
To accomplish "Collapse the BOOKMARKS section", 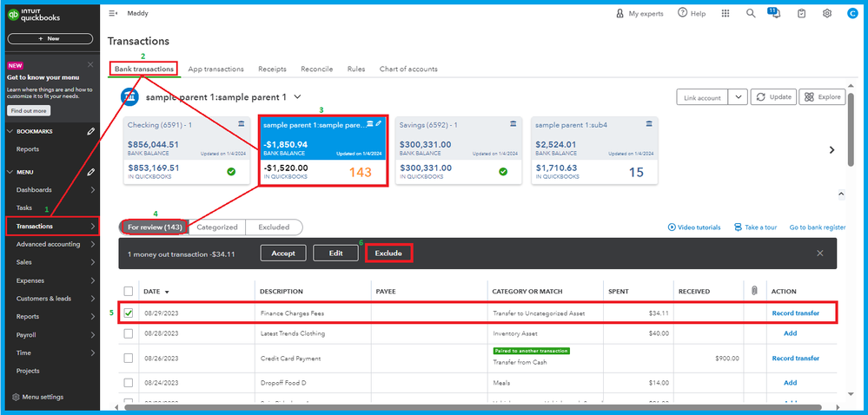I will pyautogui.click(x=11, y=132).
